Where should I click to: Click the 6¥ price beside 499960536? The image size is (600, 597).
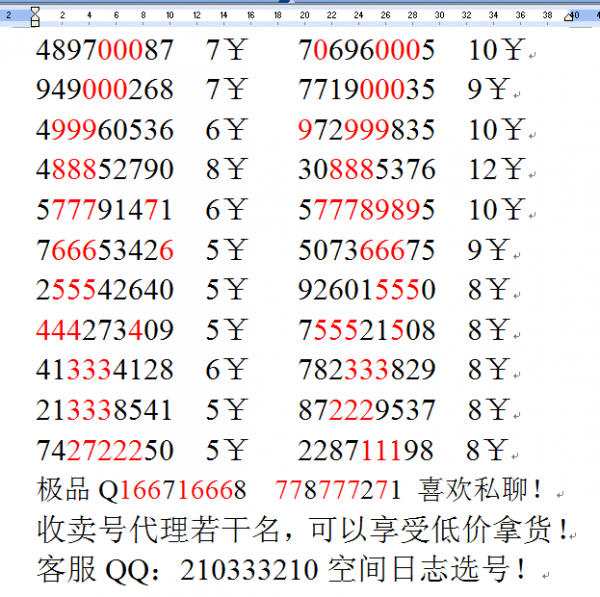click(226, 130)
